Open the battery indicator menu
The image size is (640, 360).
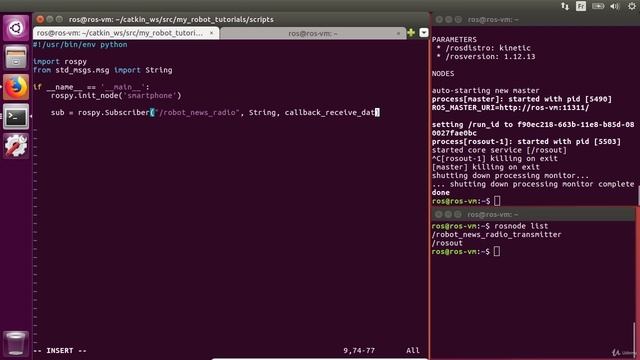pyautogui.click(x=598, y=6)
